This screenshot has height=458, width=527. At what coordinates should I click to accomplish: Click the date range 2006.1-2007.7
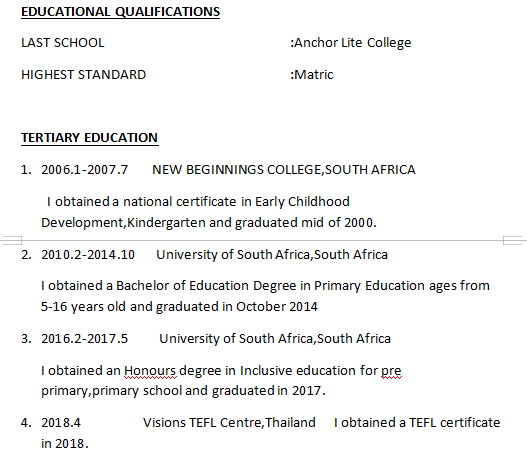click(84, 170)
